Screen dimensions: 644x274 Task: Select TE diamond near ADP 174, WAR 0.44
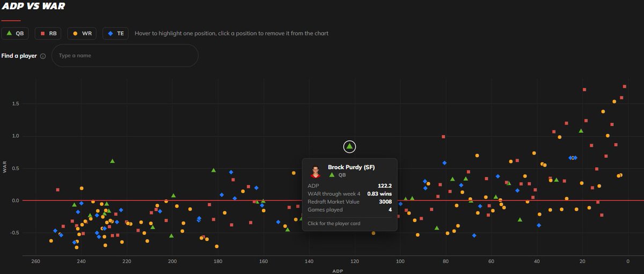231,172
